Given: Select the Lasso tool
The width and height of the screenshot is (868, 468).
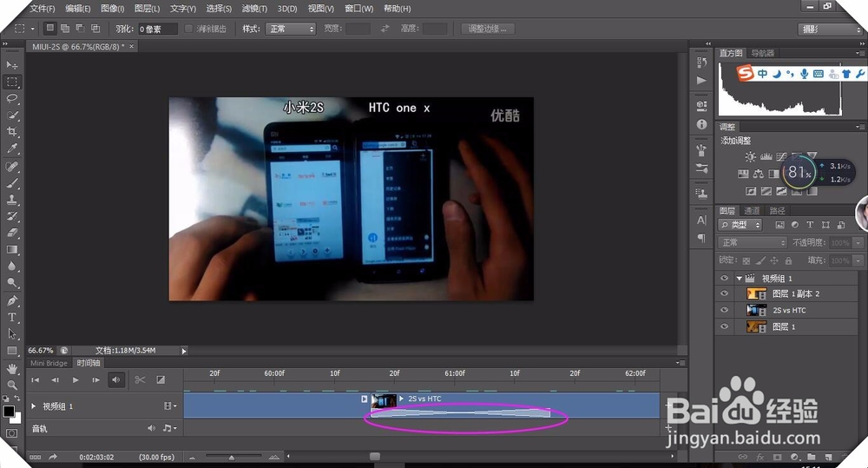Looking at the screenshot, I should click(x=11, y=99).
